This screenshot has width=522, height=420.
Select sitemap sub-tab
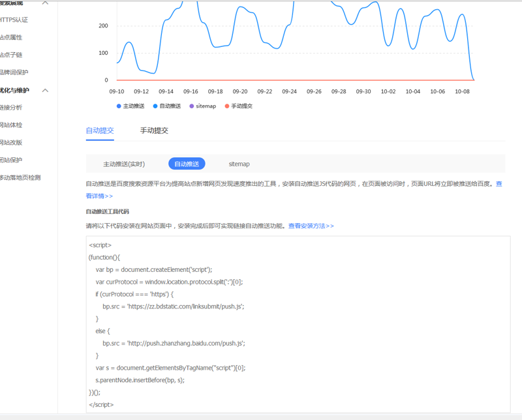coord(239,164)
